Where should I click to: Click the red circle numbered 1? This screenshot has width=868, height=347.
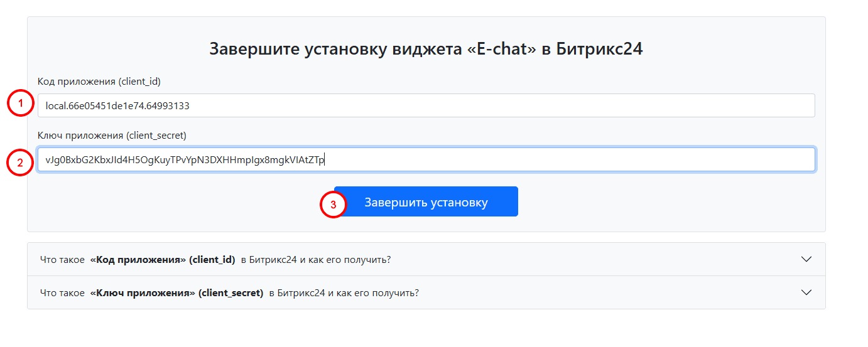[x=20, y=104]
